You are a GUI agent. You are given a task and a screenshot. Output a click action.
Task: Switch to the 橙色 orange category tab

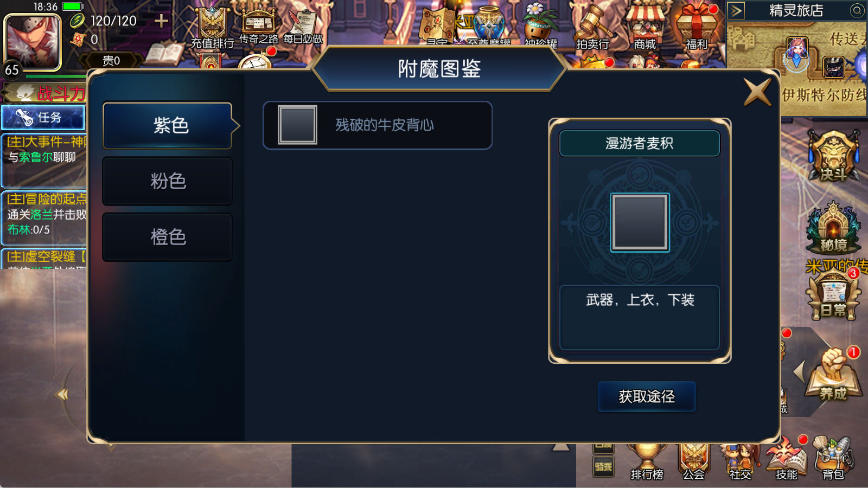coord(168,237)
